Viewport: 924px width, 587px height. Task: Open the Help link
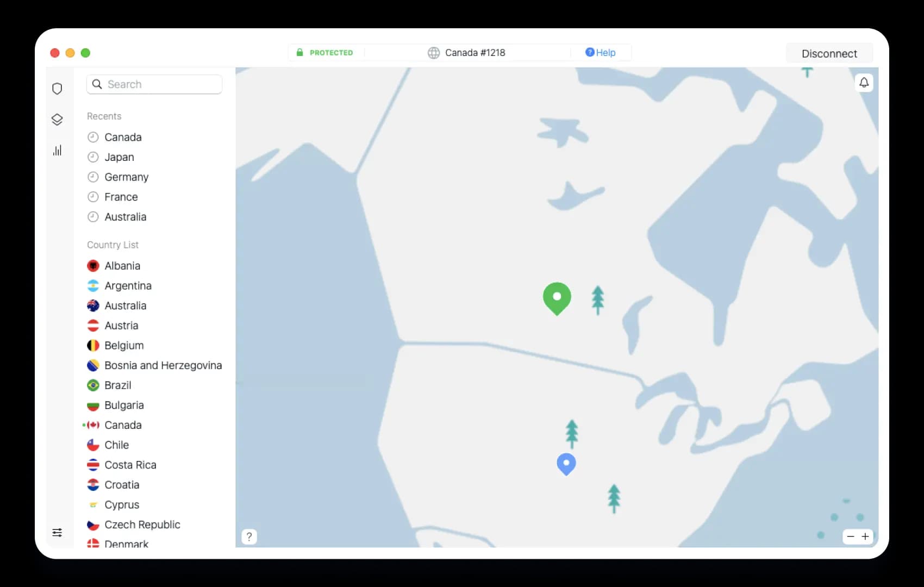click(601, 53)
